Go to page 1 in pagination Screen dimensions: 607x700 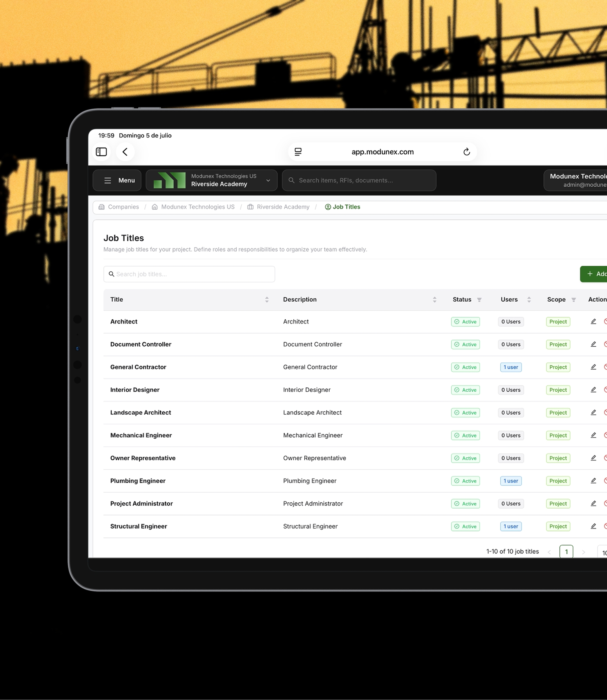[x=566, y=552]
